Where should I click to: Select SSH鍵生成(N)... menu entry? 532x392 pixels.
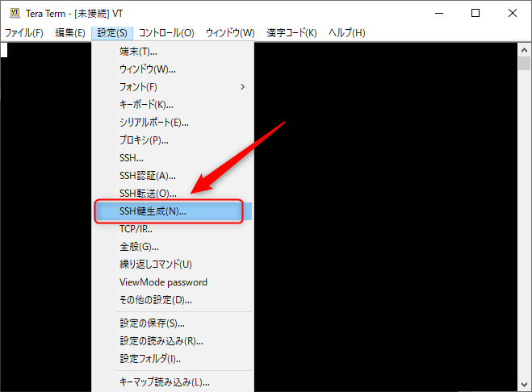(153, 211)
